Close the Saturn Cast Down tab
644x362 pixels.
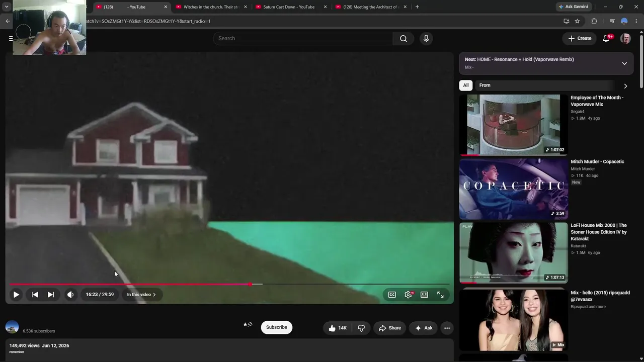coord(326,7)
